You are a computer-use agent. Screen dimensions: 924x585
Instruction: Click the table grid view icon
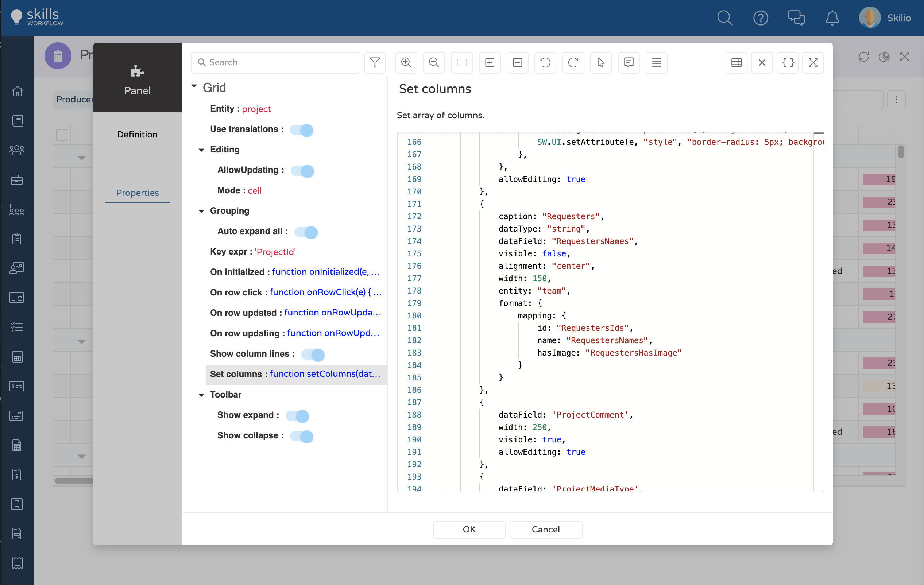[736, 62]
